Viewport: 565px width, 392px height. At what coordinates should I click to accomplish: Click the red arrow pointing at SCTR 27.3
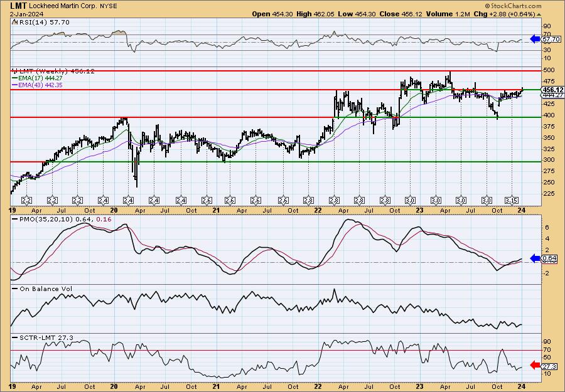click(x=535, y=366)
